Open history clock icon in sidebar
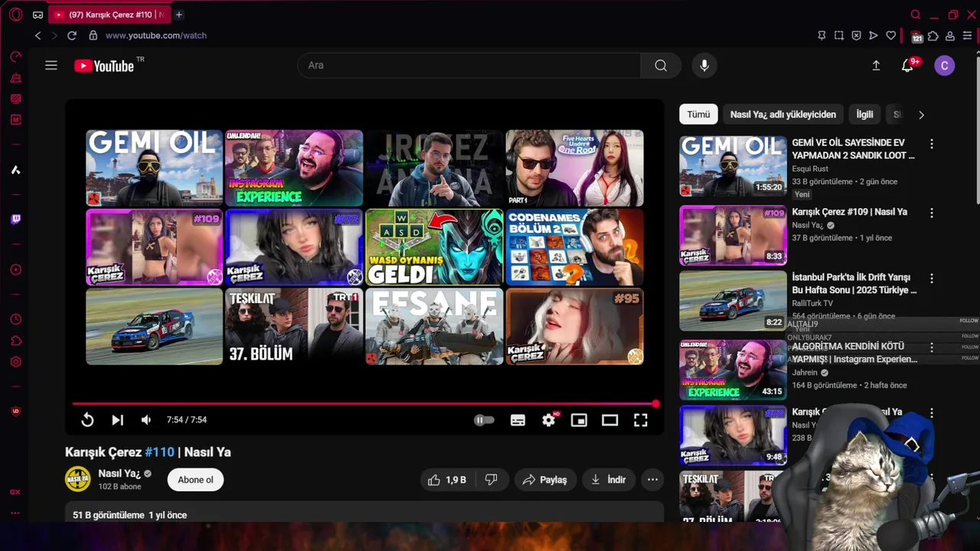980x551 pixels. pos(15,319)
